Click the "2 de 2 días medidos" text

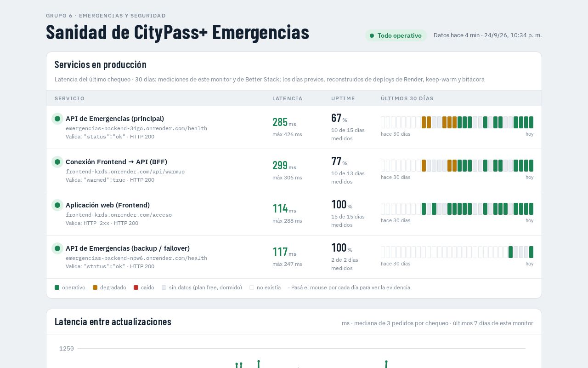[x=345, y=264]
